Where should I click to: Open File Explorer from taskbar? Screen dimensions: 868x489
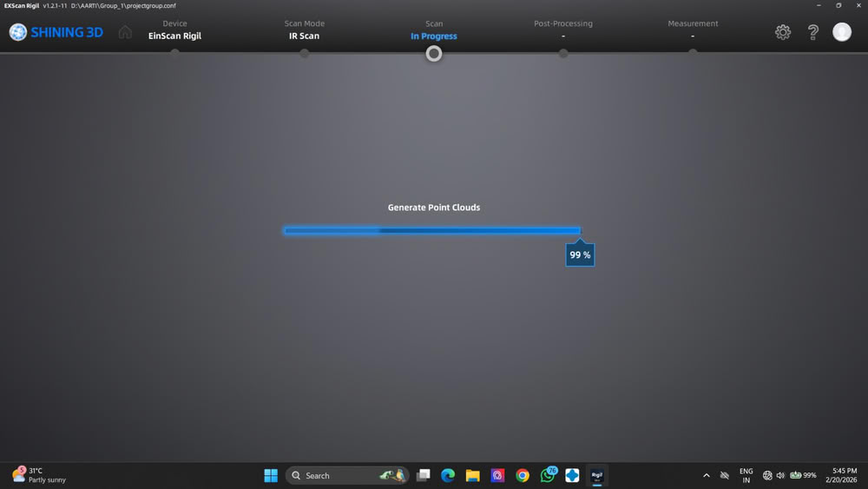472,475
